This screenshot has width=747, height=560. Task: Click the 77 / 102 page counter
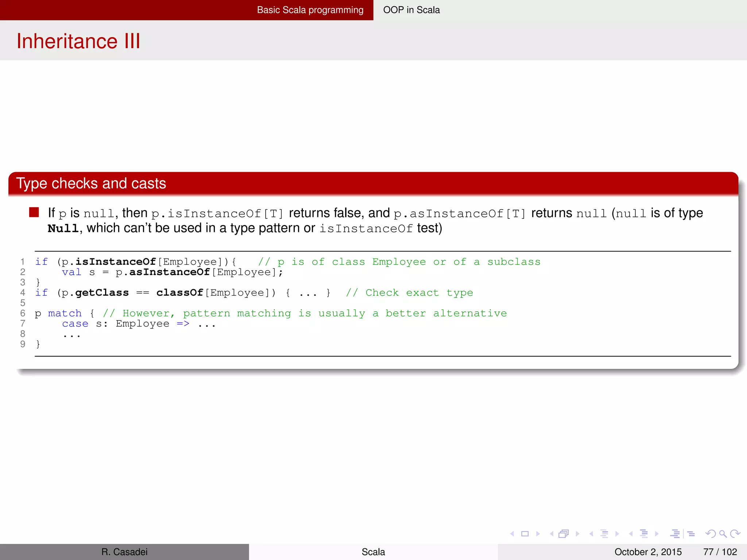click(720, 552)
